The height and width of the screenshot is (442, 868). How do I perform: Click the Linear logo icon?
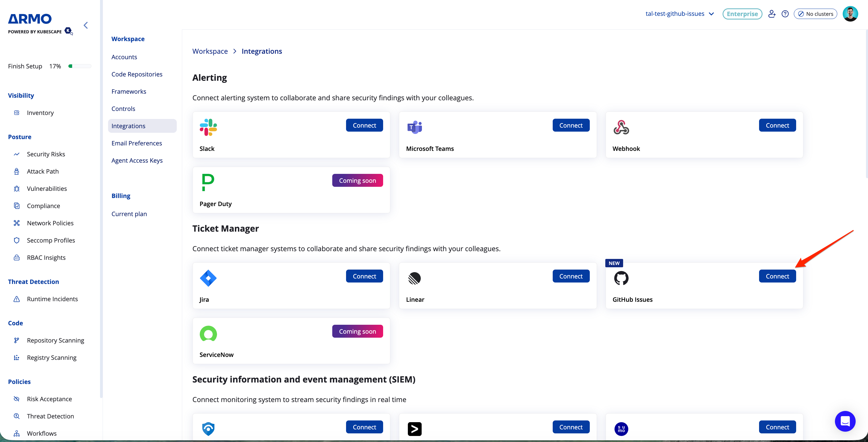pyautogui.click(x=414, y=278)
